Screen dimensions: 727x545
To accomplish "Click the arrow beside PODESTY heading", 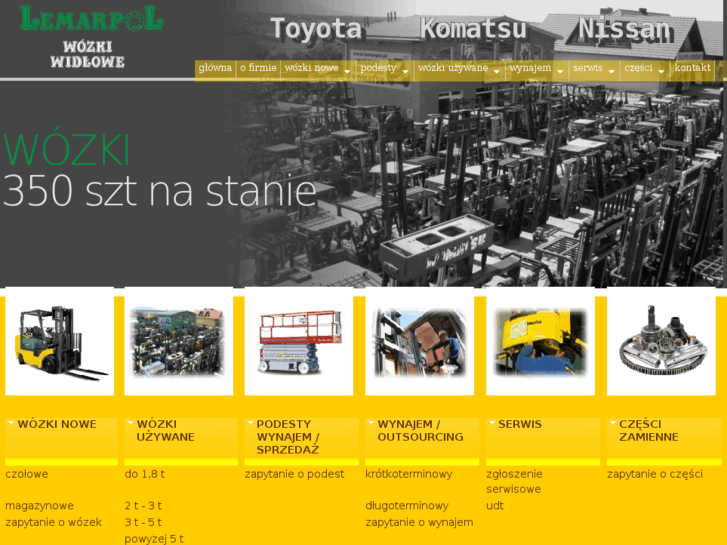I will click(x=250, y=423).
